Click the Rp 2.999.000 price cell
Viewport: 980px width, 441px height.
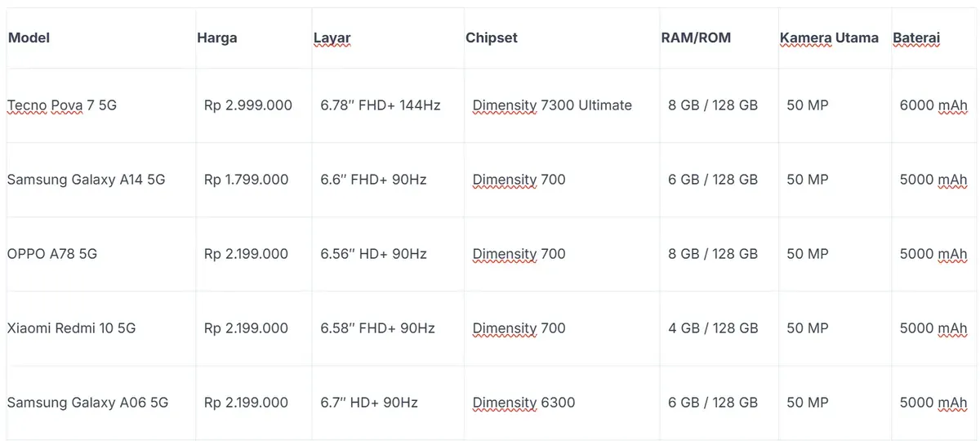[248, 105]
